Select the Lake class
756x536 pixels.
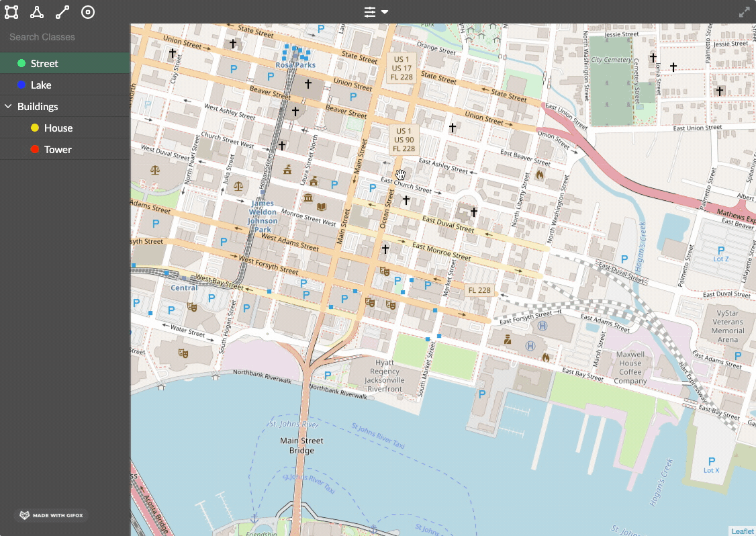[x=65, y=85]
